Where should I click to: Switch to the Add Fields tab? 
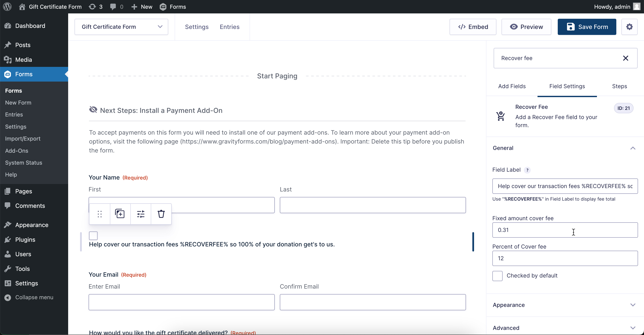[x=512, y=86]
